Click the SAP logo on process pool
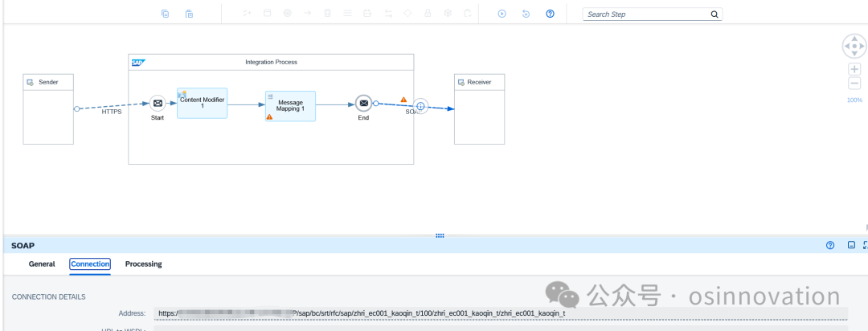 pos(138,63)
